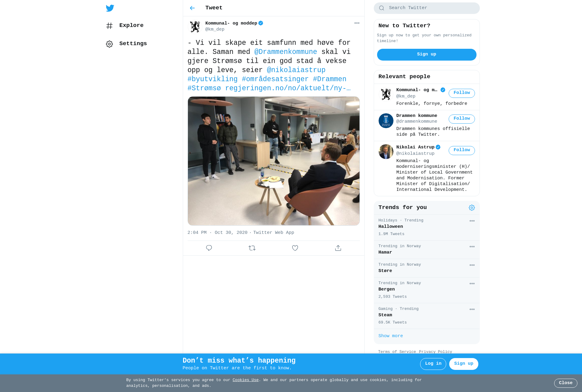Open more options on the tweet
This screenshot has width=582, height=392.
pyautogui.click(x=357, y=23)
